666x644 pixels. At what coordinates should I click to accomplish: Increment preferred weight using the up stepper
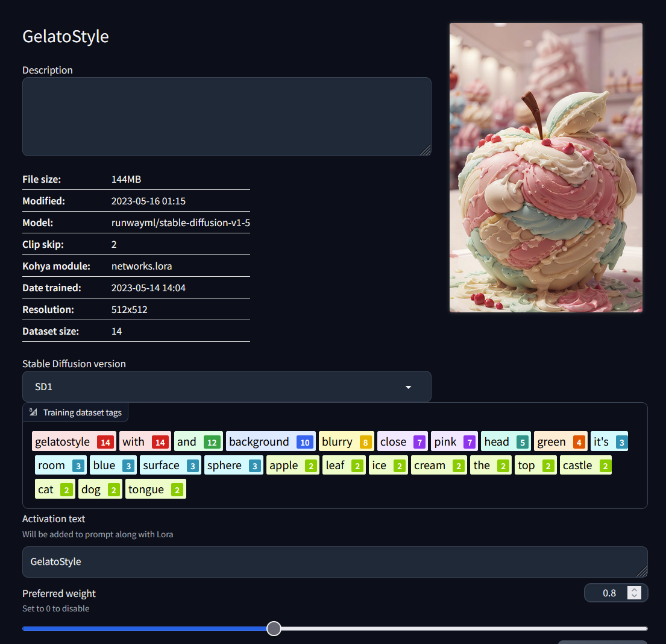(x=634, y=589)
